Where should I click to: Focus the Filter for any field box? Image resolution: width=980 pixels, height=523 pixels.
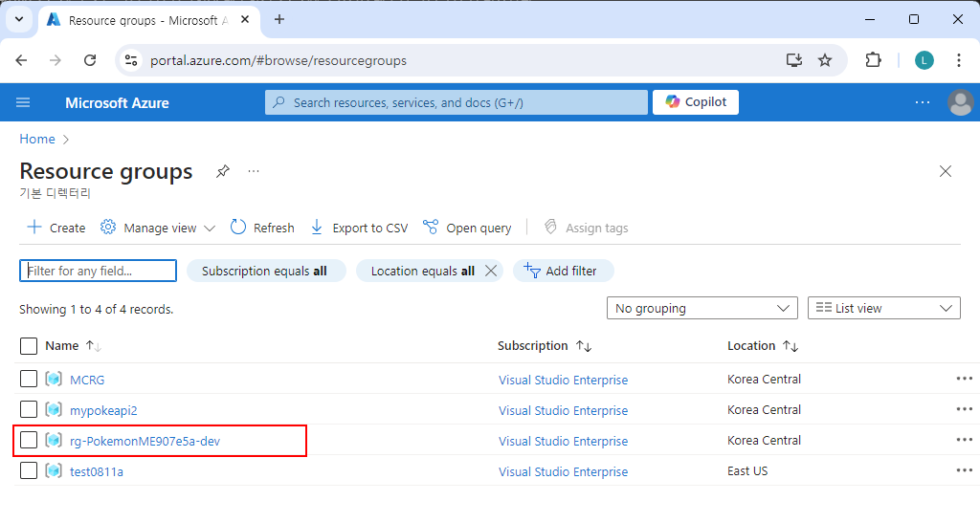(99, 271)
